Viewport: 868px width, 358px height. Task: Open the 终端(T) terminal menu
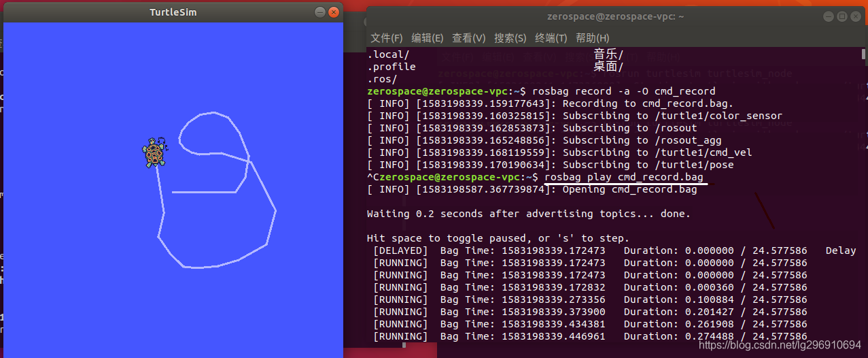pyautogui.click(x=551, y=38)
